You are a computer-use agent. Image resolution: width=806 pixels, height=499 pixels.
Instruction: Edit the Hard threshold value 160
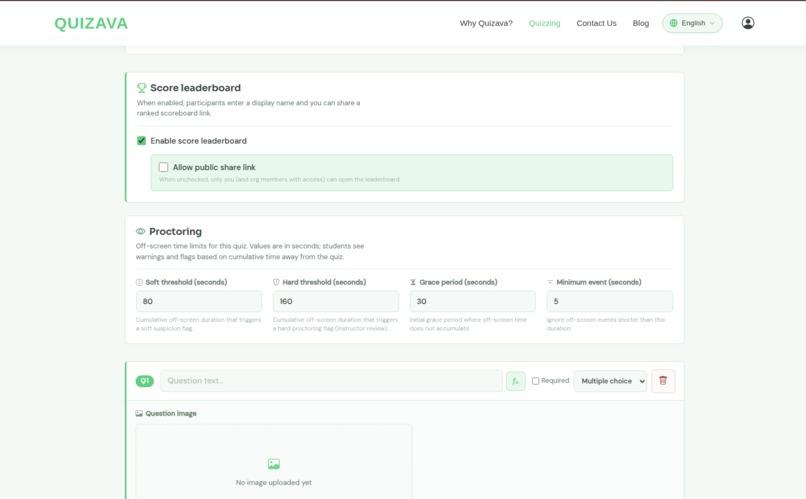tap(336, 301)
